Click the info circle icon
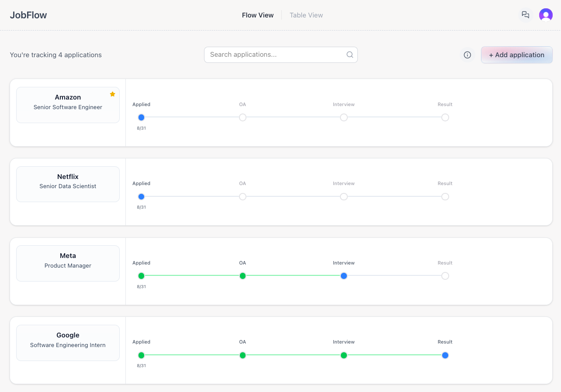Image resolution: width=561 pixels, height=392 pixels. coord(467,55)
